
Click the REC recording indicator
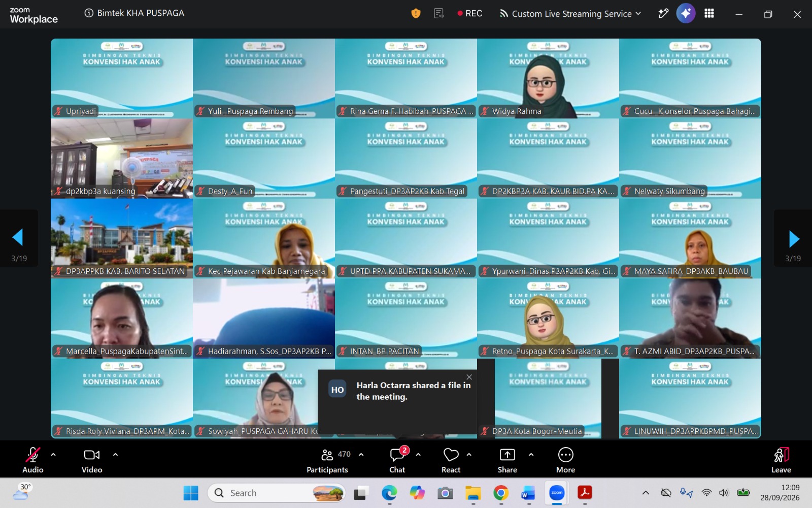click(470, 14)
